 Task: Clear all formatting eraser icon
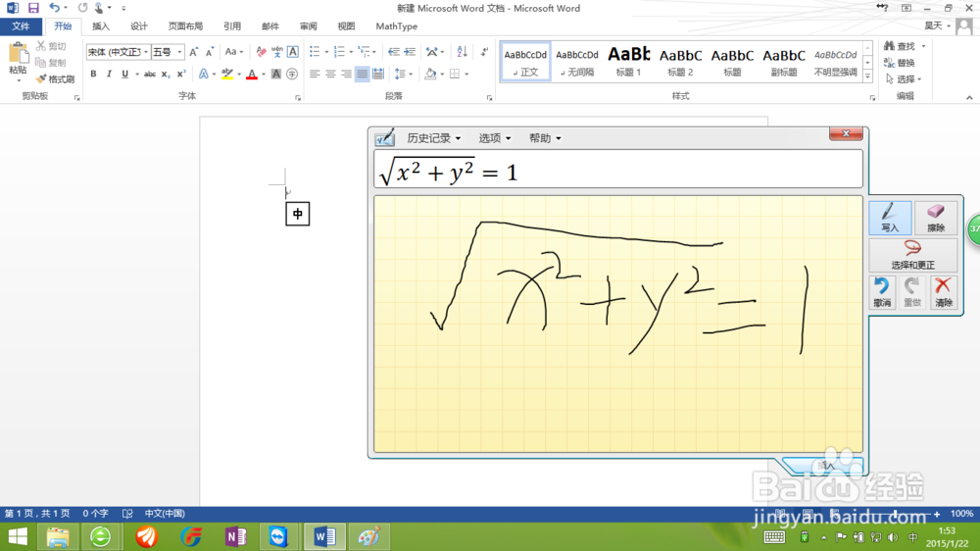pyautogui.click(x=261, y=52)
